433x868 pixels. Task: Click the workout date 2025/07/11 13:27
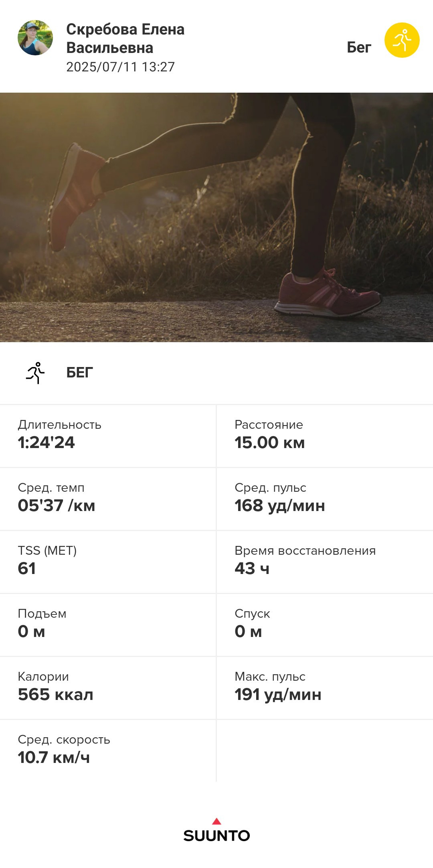(120, 67)
